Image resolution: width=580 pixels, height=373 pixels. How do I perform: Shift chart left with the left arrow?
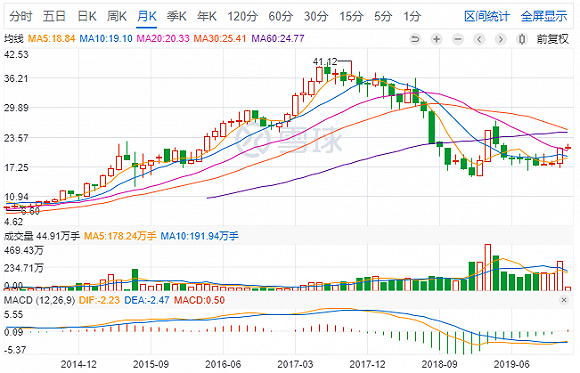[x=479, y=39]
